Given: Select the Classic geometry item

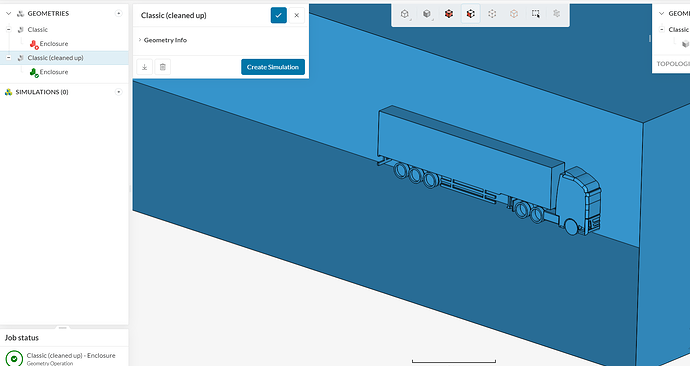Looking at the screenshot, I should coord(37,29).
